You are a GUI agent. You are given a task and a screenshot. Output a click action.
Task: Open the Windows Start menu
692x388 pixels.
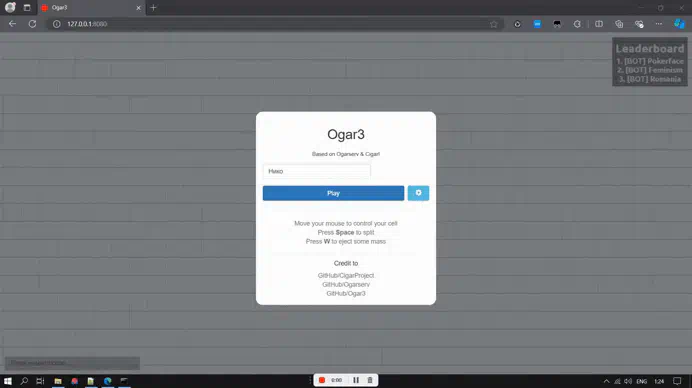tap(8, 380)
